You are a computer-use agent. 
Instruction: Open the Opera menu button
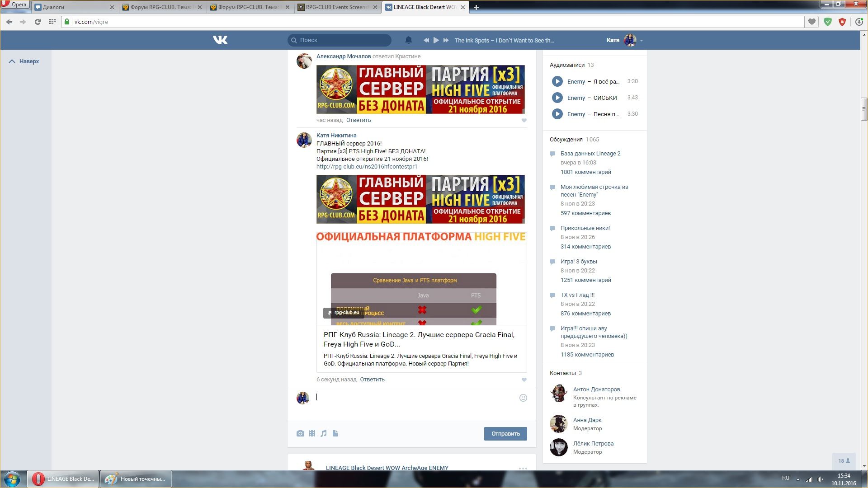point(15,5)
